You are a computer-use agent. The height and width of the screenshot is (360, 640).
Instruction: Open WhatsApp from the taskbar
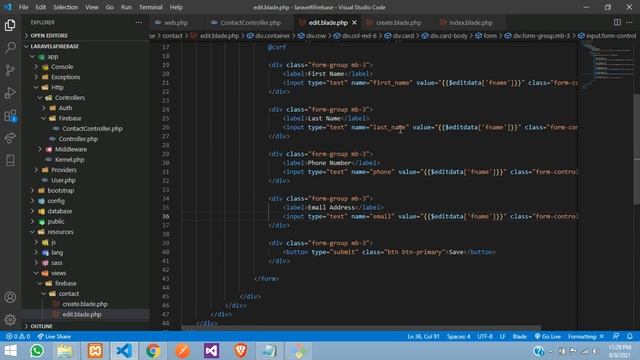(x=37, y=351)
